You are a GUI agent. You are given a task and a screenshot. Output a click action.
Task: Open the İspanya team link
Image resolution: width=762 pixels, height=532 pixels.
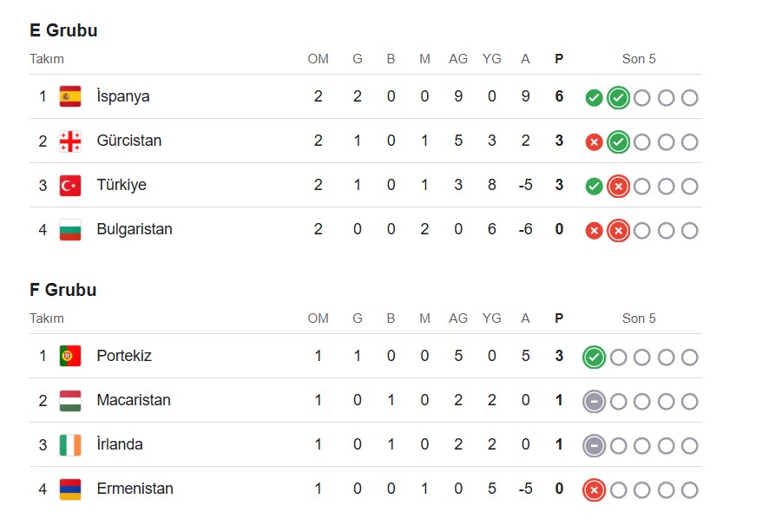pos(123,96)
